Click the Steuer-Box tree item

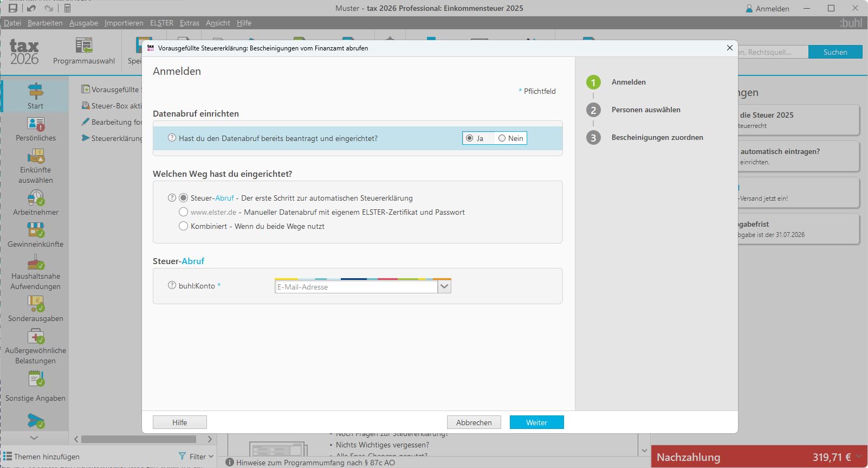tap(111, 106)
